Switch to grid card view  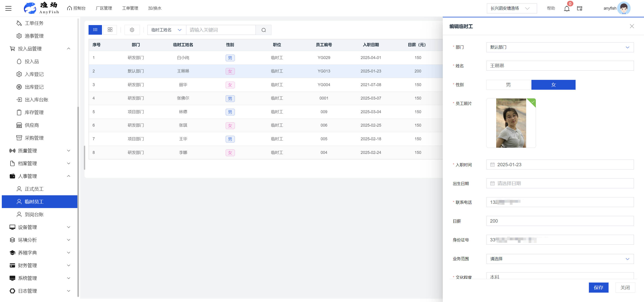110,30
